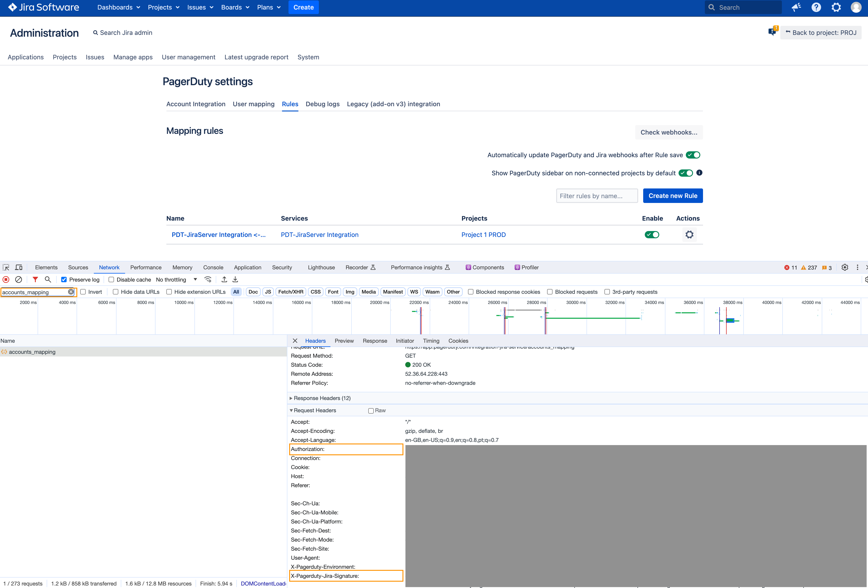Switch to the Debug logs tab
The image size is (868, 588).
tap(322, 104)
